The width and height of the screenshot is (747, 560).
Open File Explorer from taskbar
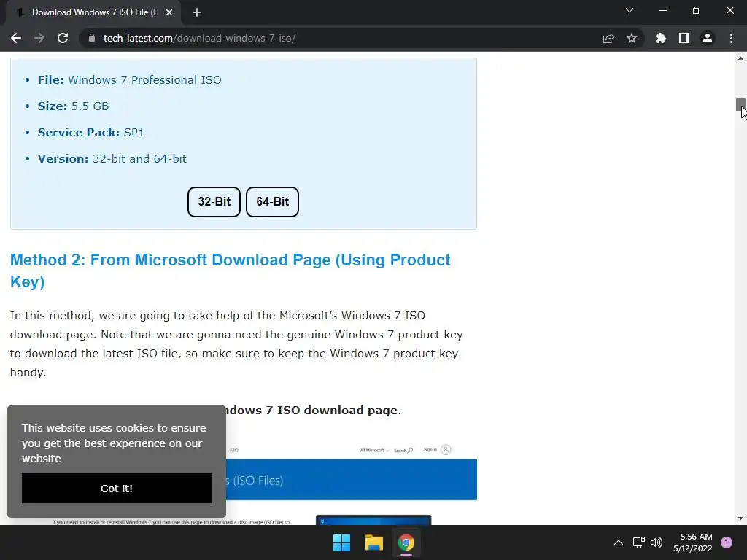(x=374, y=542)
